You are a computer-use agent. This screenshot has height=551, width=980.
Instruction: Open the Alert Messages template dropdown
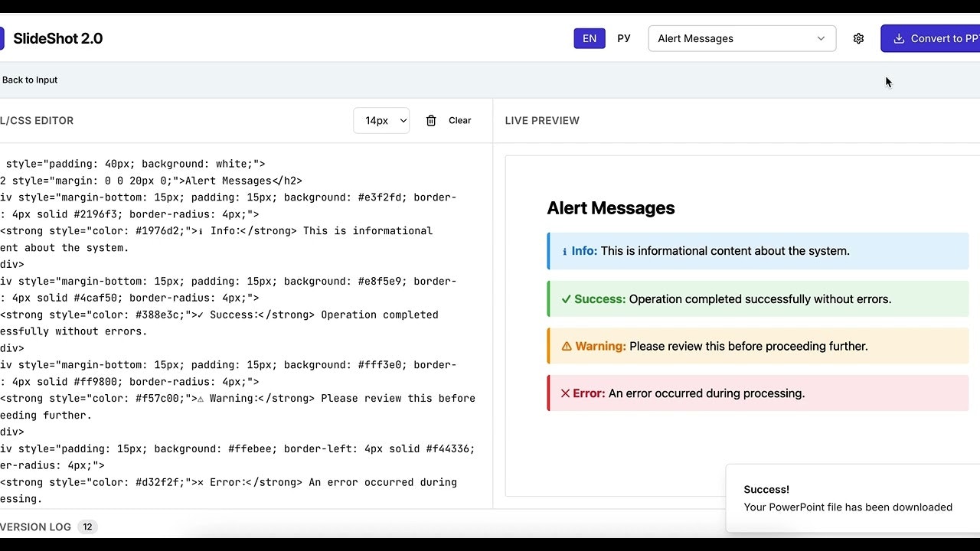[742, 38]
